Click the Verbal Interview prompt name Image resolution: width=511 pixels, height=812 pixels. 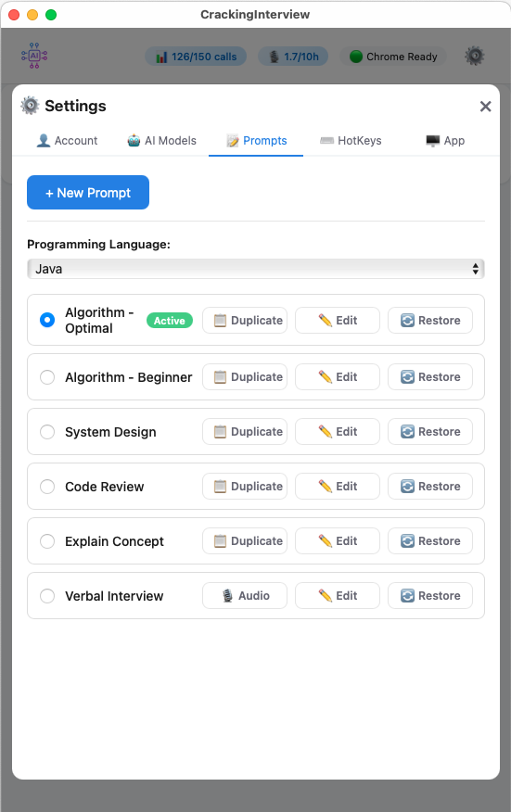pos(114,596)
